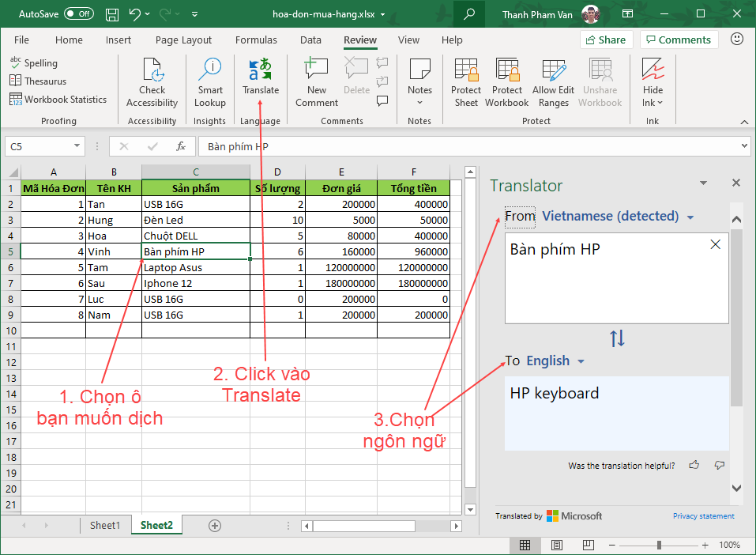Switch to Page Break Preview in status bar
The image size is (756, 555).
click(589, 546)
